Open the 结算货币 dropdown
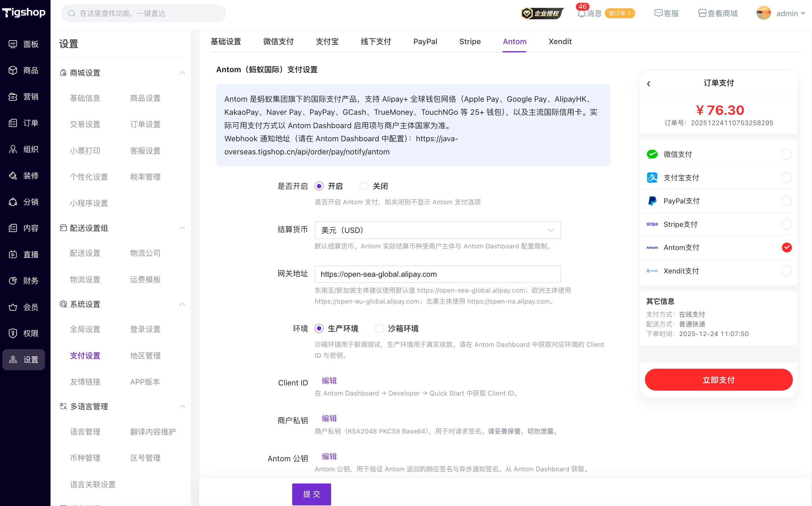Viewport: 812px width, 506px height. tap(438, 230)
